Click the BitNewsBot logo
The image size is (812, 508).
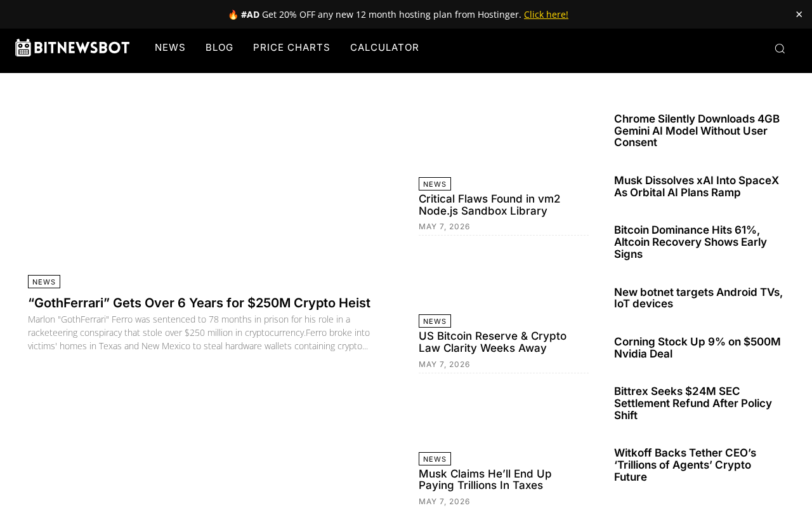[72, 48]
